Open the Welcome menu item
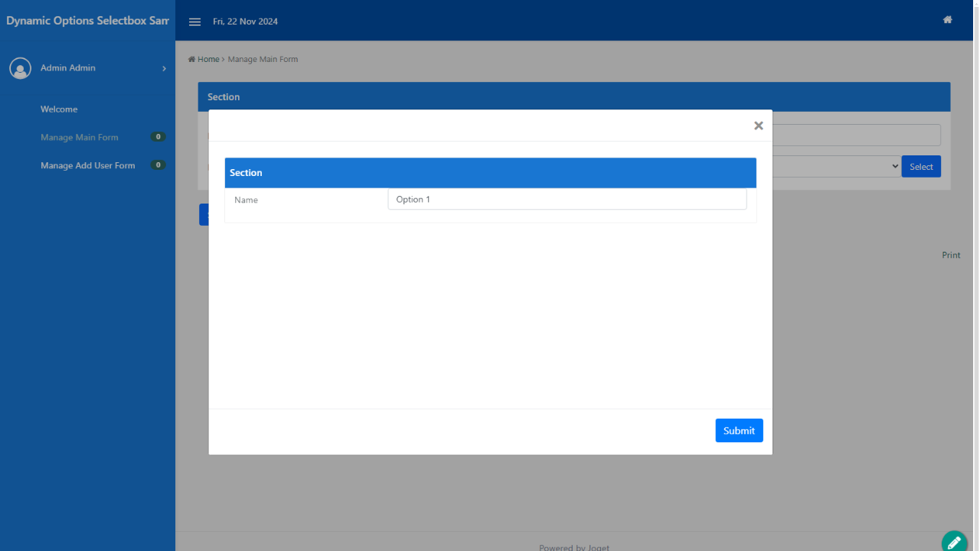This screenshot has width=980, height=551. point(59,109)
